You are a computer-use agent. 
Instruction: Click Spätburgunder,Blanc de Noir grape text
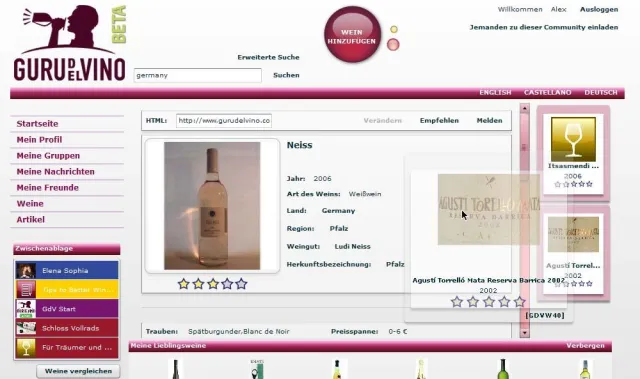pos(239,332)
